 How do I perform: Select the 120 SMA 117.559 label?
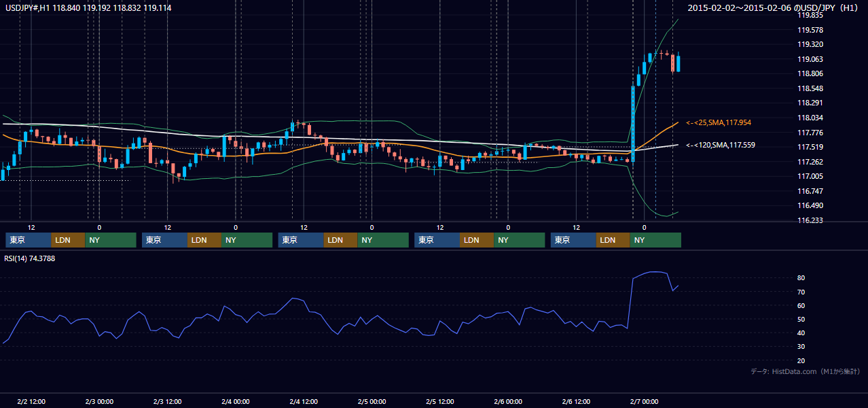coord(721,145)
